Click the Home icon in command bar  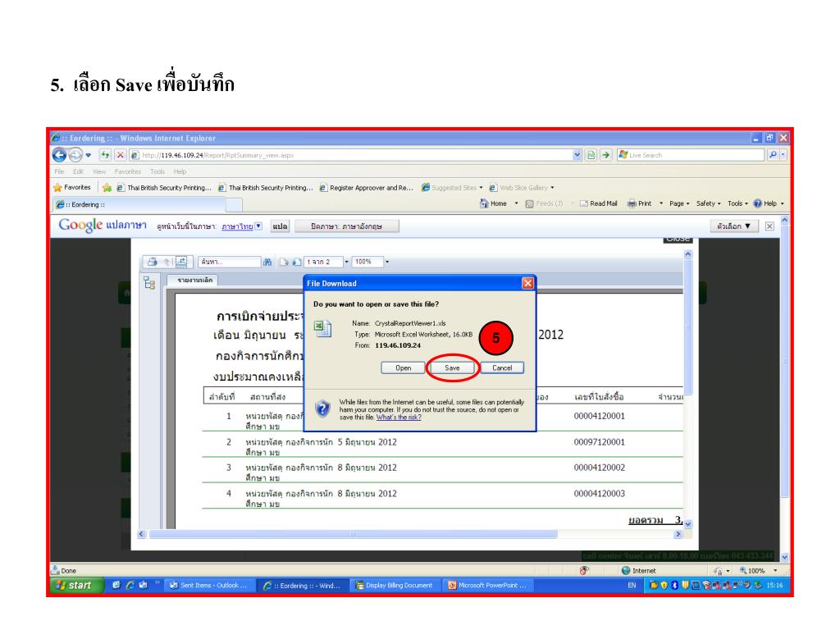484,203
